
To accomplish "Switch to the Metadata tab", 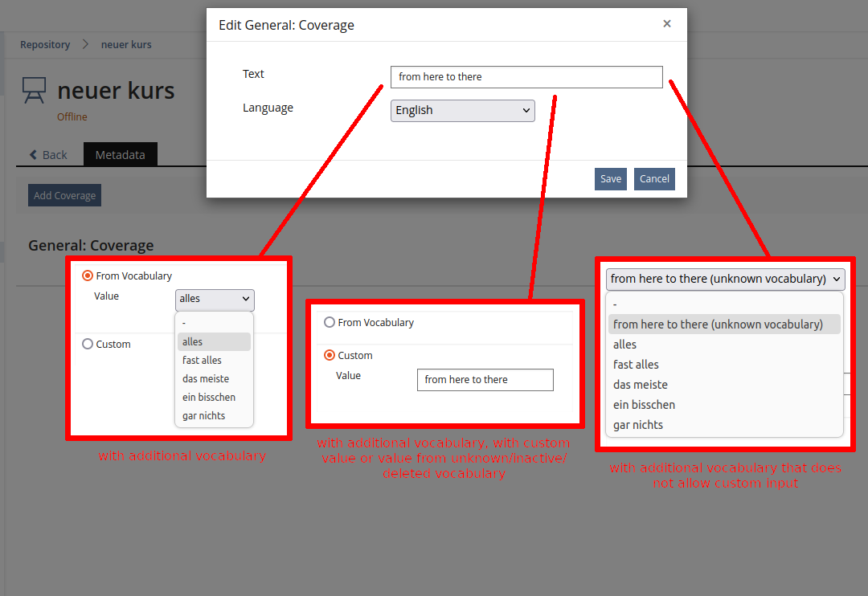I will coord(121,154).
